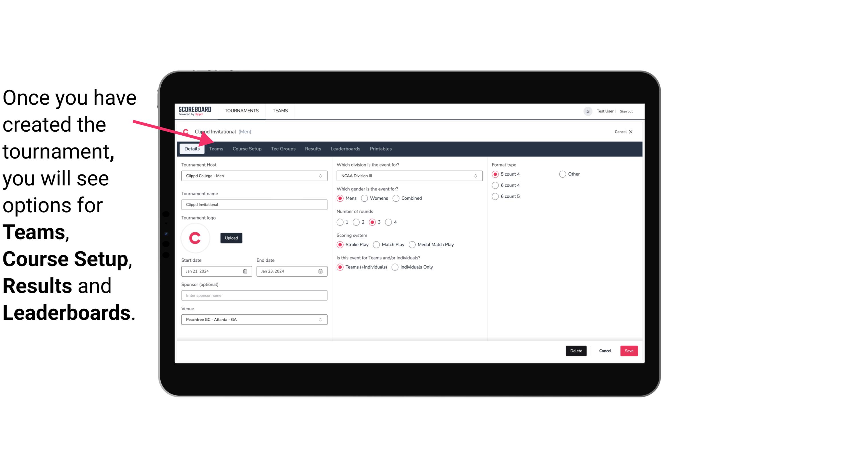
Task: Click the end date calendar picker icon
Action: (321, 271)
